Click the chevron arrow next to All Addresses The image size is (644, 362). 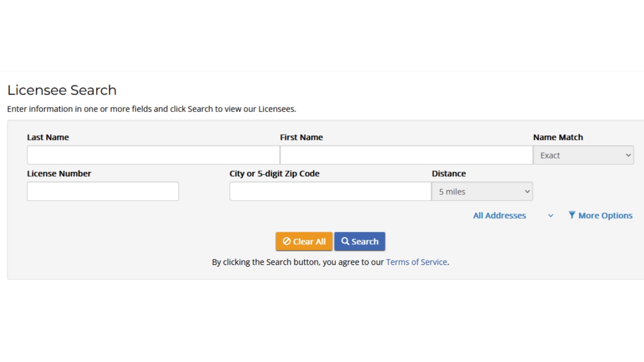coord(550,216)
